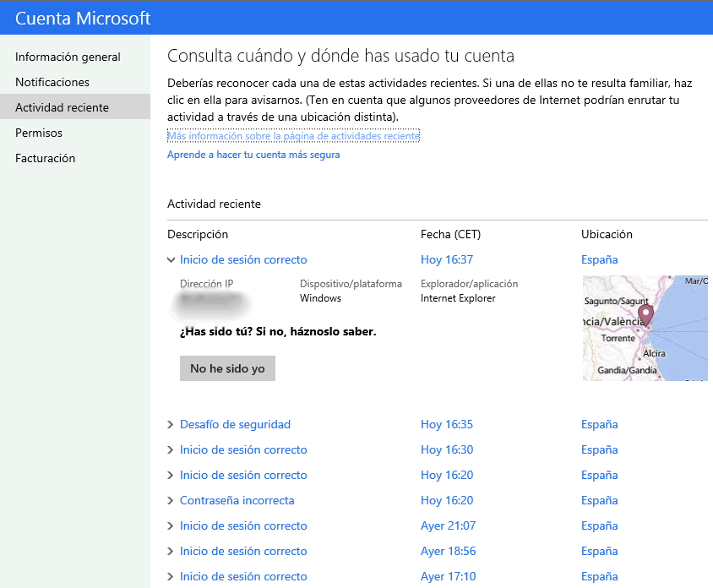The width and height of the screenshot is (713, 588).
Task: Open Más información sobre actividades reciente link
Action: click(x=293, y=136)
